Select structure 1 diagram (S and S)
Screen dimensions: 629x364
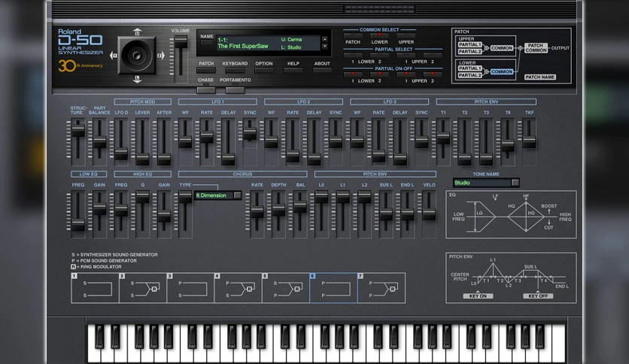pos(95,288)
